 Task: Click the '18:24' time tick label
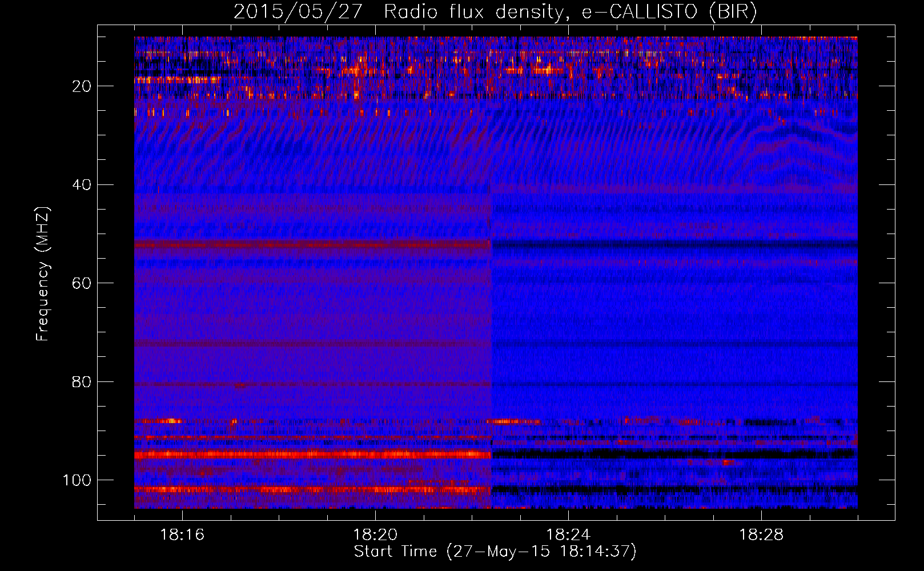point(568,535)
